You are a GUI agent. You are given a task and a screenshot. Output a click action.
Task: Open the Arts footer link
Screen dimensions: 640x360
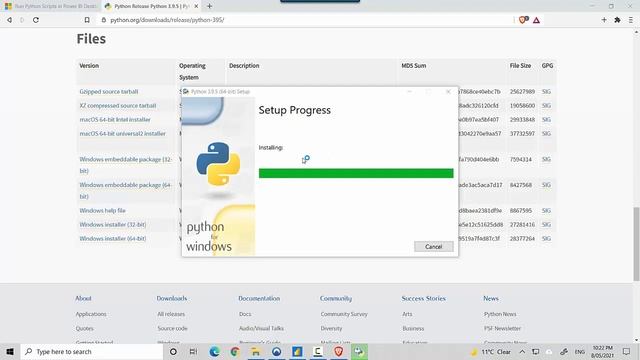point(407,314)
